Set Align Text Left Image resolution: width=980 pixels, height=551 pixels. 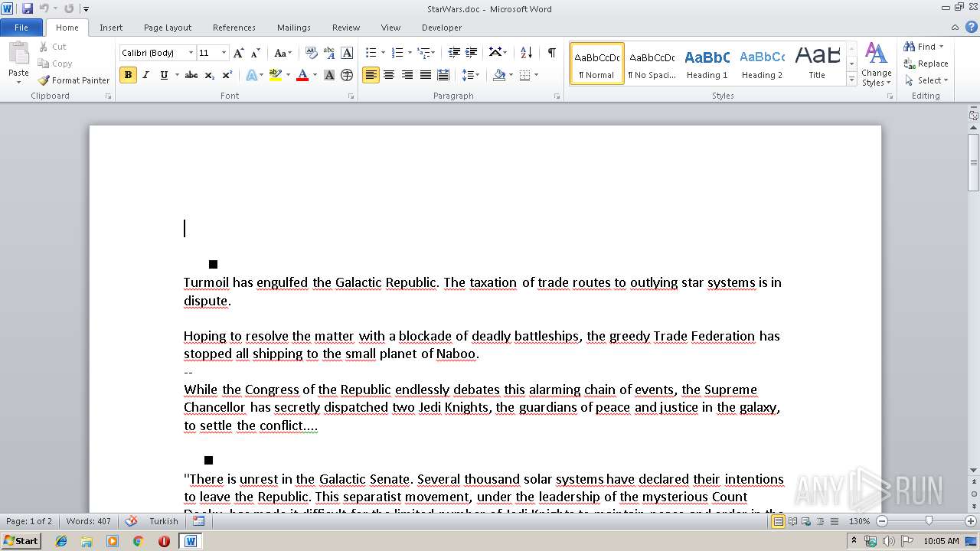point(371,75)
